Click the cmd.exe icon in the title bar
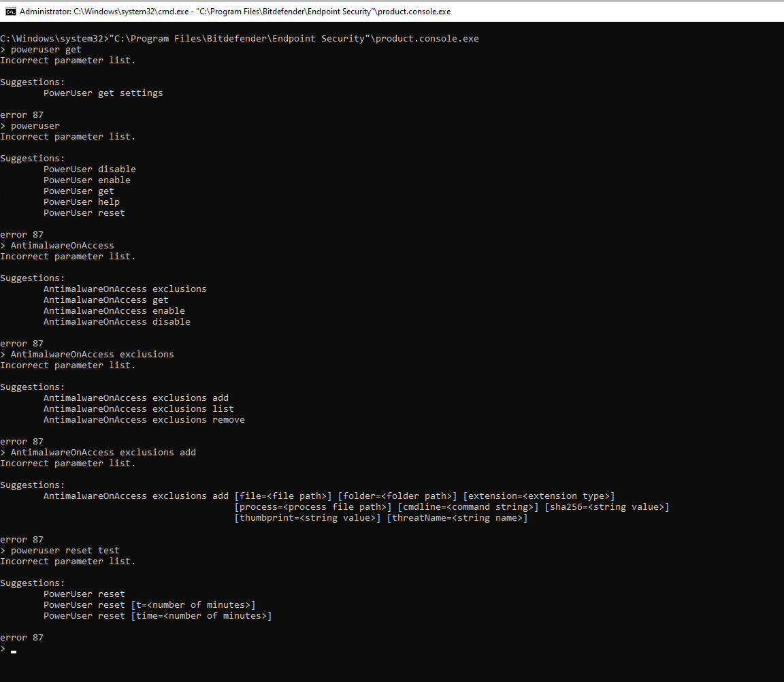 point(10,12)
